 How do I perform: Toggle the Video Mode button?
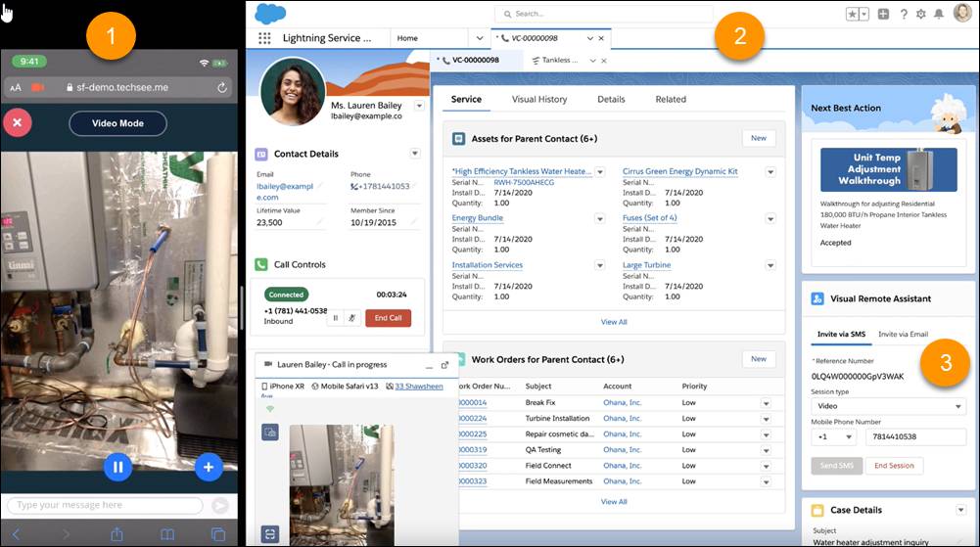[117, 123]
